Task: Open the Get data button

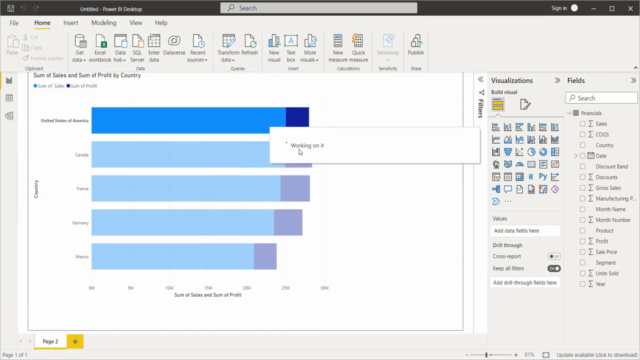Action: click(80, 48)
